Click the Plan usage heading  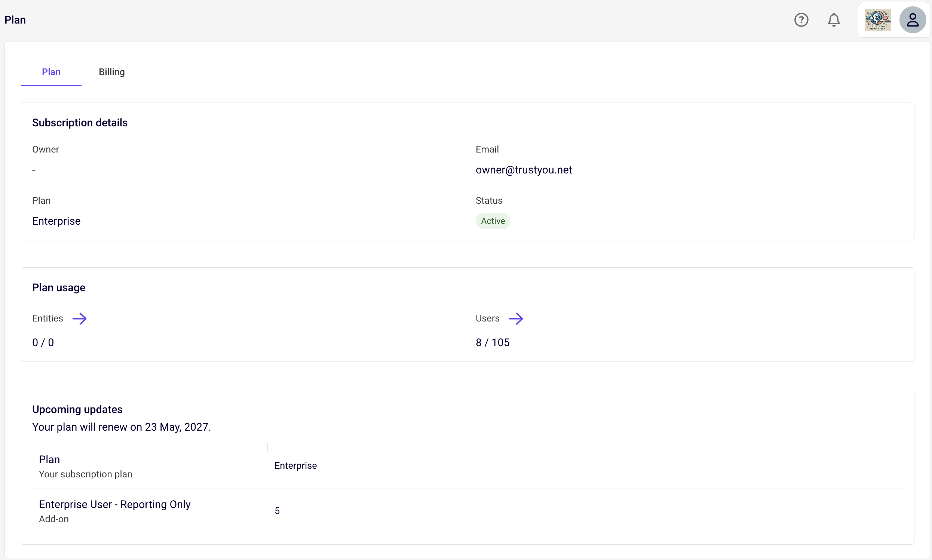tap(58, 287)
